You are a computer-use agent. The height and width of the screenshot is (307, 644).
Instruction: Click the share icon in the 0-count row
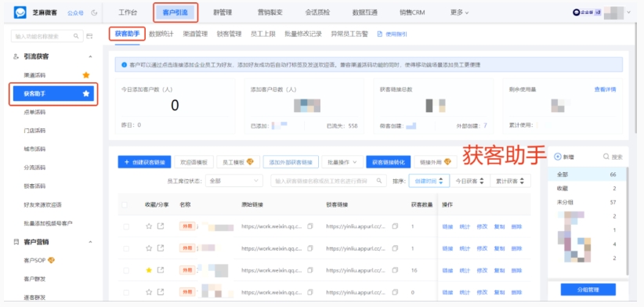(x=161, y=292)
